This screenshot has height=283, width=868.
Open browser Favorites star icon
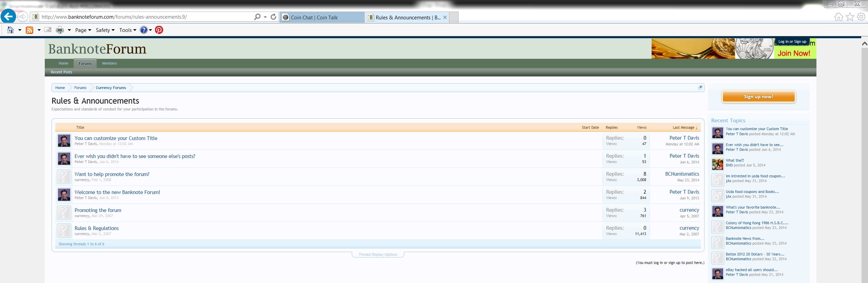click(x=850, y=17)
